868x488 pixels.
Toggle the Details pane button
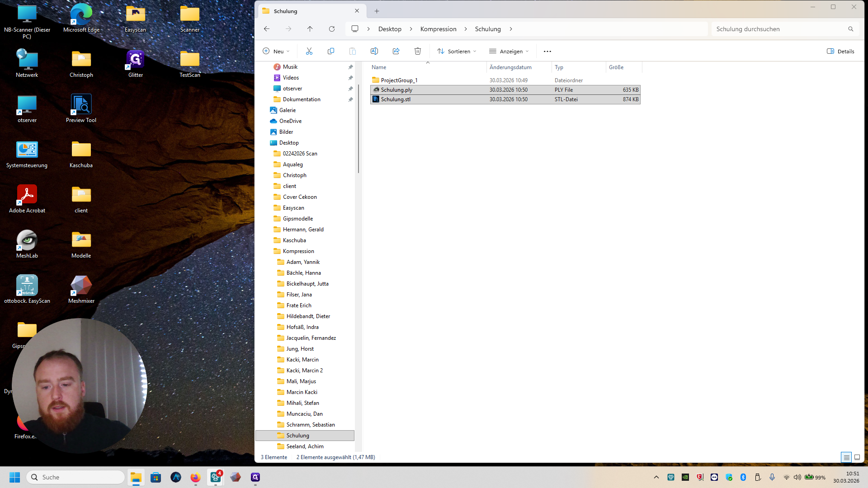pyautogui.click(x=840, y=51)
